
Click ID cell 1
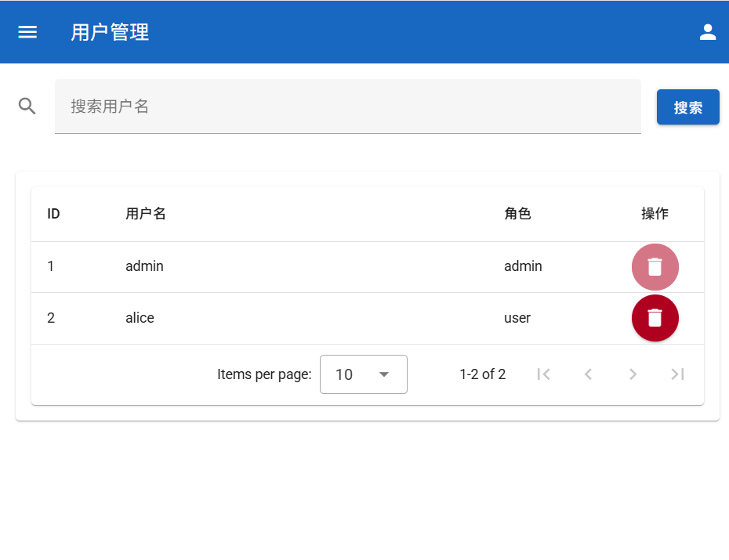51,266
